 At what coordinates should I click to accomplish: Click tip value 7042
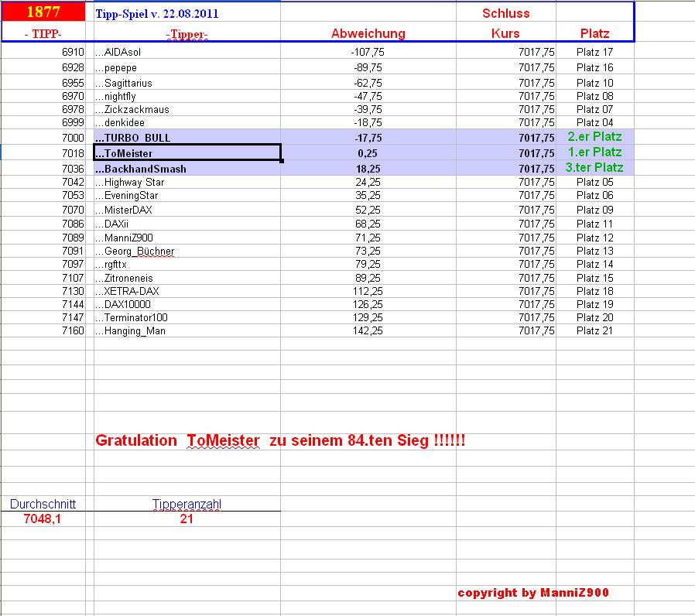click(x=43, y=182)
